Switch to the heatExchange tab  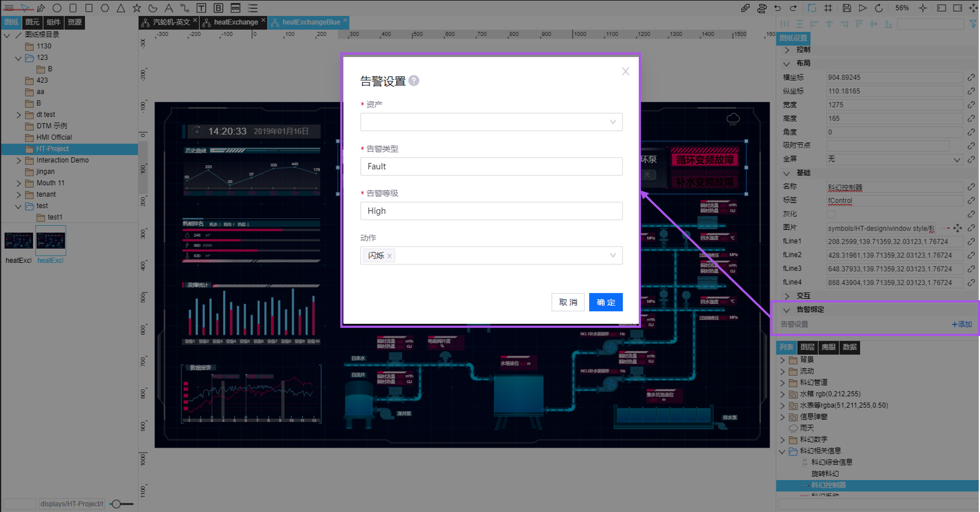click(x=235, y=22)
